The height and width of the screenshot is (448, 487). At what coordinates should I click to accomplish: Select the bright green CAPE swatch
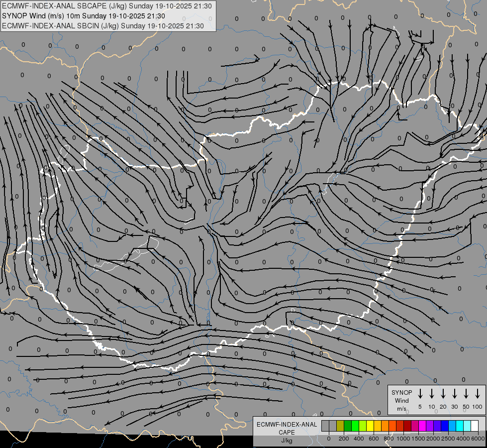[x=355, y=426]
